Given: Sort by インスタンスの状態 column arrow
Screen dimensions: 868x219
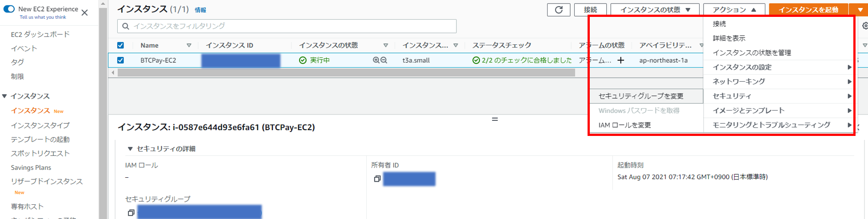Looking at the screenshot, I should 386,45.
